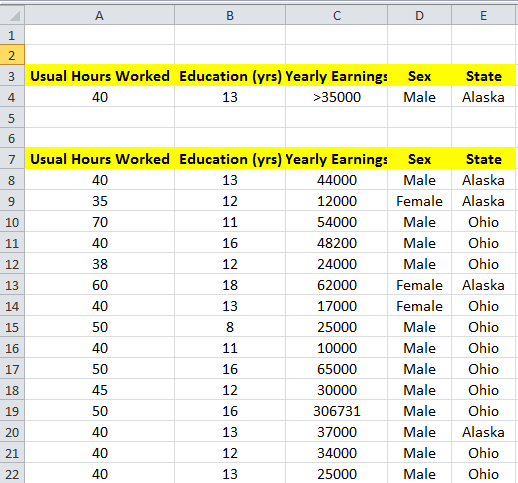Click 'Education (yrs)' heading in row 7
Screen dimensions: 518x483
point(230,159)
